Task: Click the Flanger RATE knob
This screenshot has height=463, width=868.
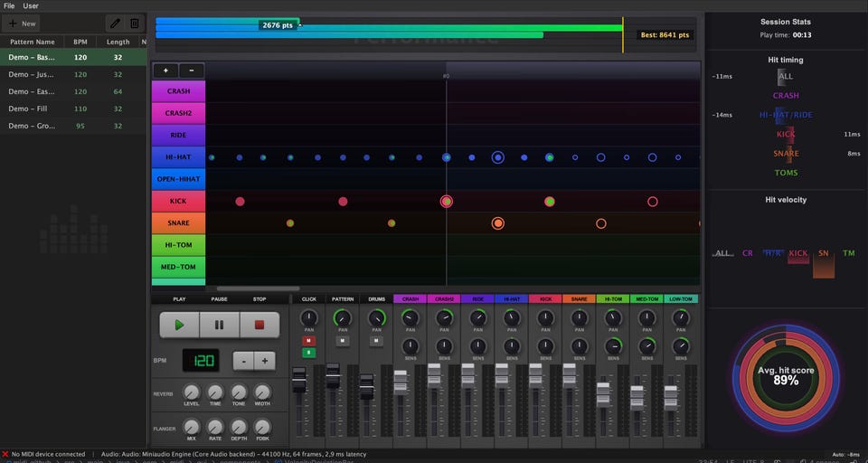Action: [215, 426]
